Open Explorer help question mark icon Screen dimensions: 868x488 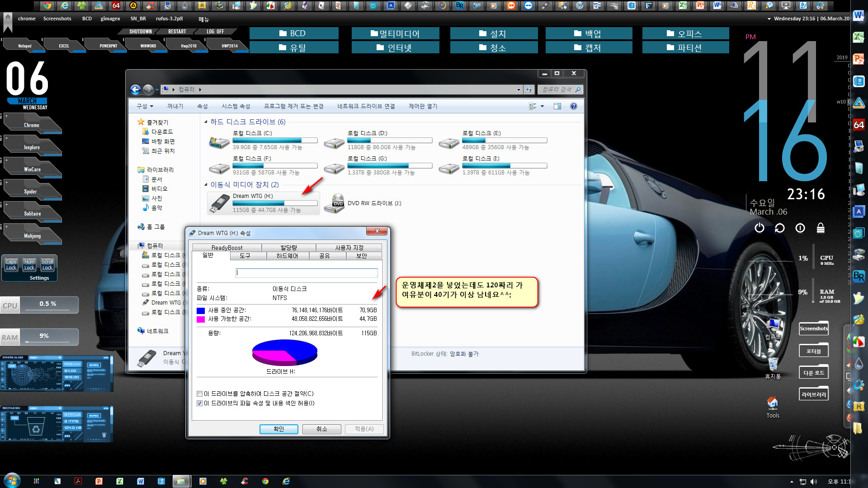[x=574, y=106]
